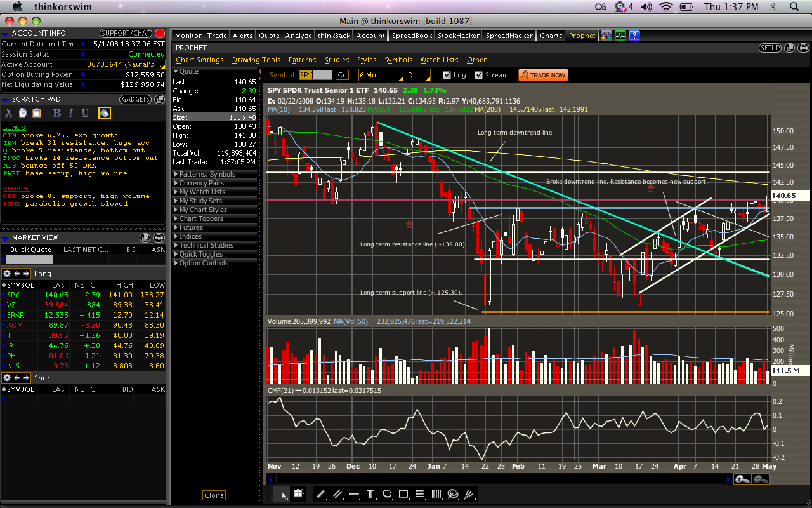Image resolution: width=812 pixels, height=508 pixels.
Task: Click the red alert exclamation icon
Action: tap(159, 33)
